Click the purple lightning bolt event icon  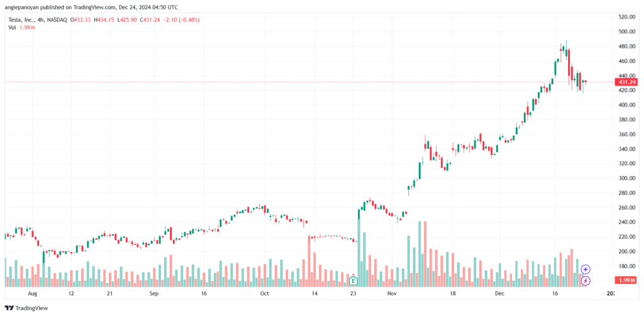pos(586,281)
